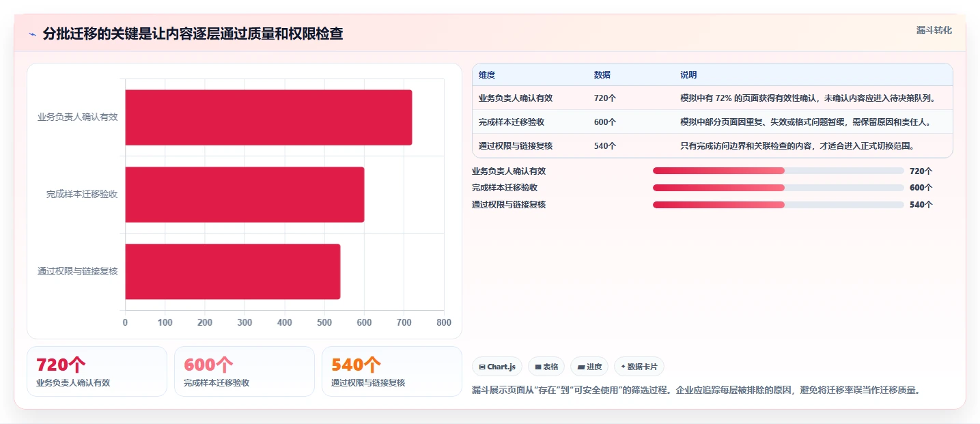Click the 540个 value beside the progress bar

click(x=921, y=205)
